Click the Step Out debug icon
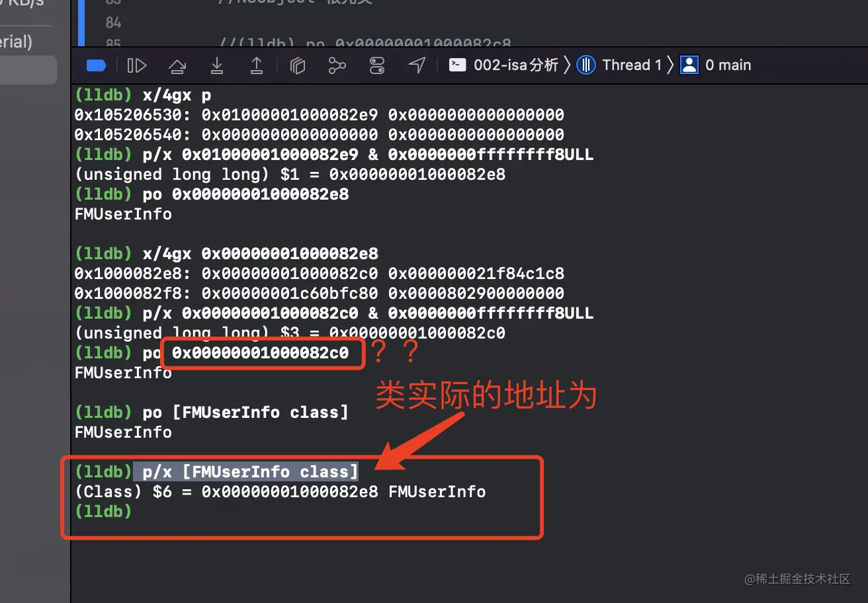868x603 pixels. [257, 65]
